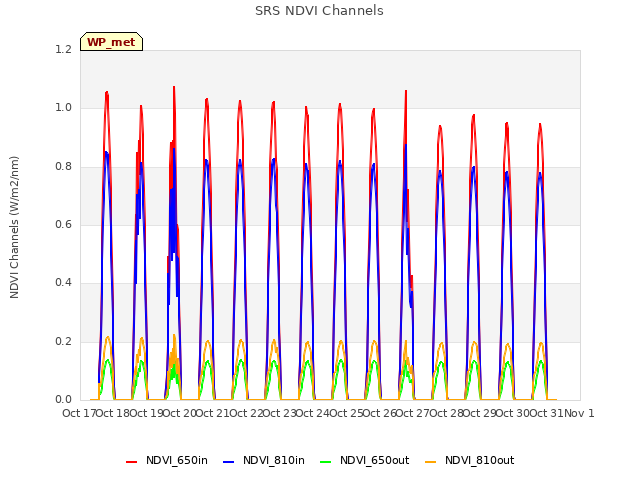Click the 0.6 y-axis tick label
The height and width of the screenshot is (480, 640).
[x=63, y=224]
